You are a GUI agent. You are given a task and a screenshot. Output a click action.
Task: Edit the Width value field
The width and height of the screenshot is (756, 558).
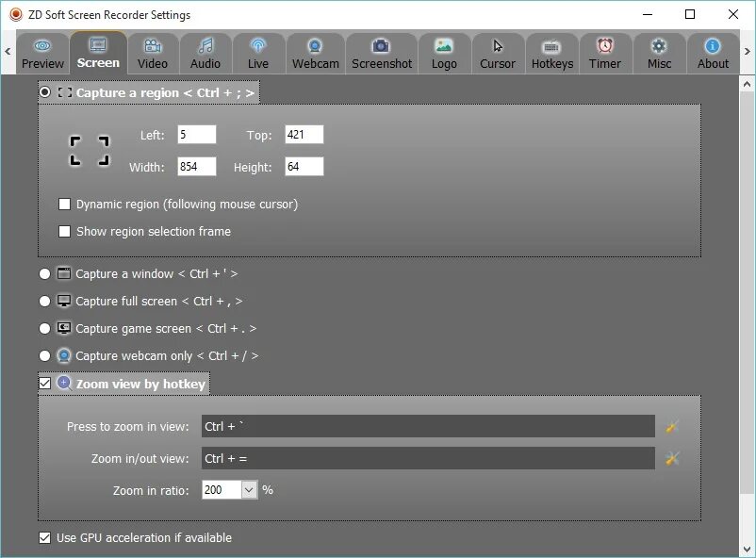tap(197, 167)
